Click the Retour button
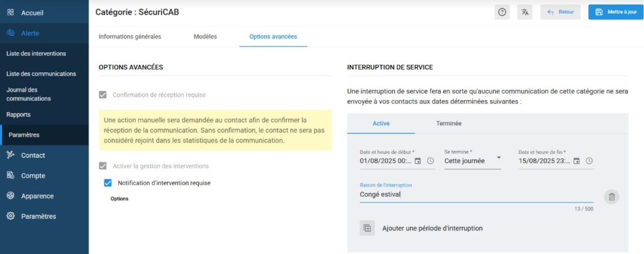Image resolution: width=644 pixels, height=254 pixels. pos(560,12)
